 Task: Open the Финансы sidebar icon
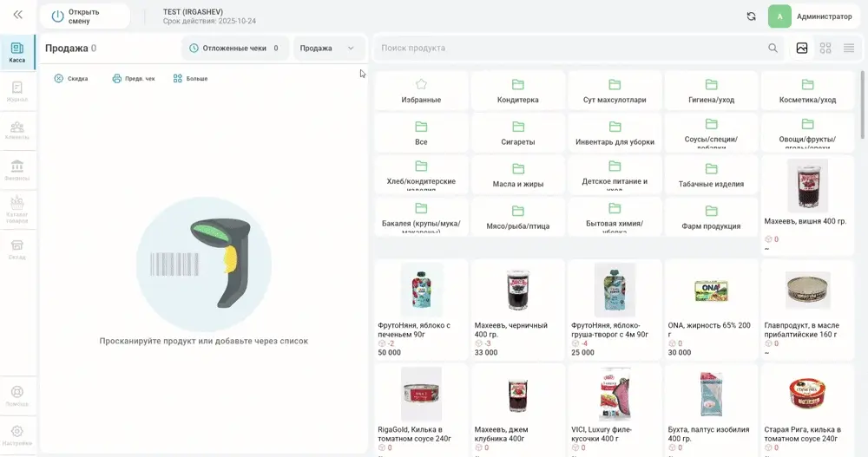tap(17, 171)
